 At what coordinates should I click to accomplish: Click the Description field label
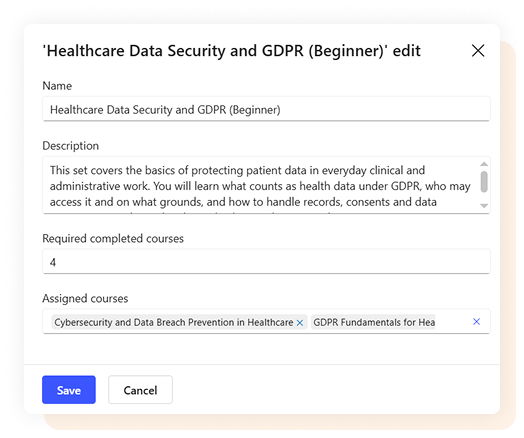(x=71, y=146)
